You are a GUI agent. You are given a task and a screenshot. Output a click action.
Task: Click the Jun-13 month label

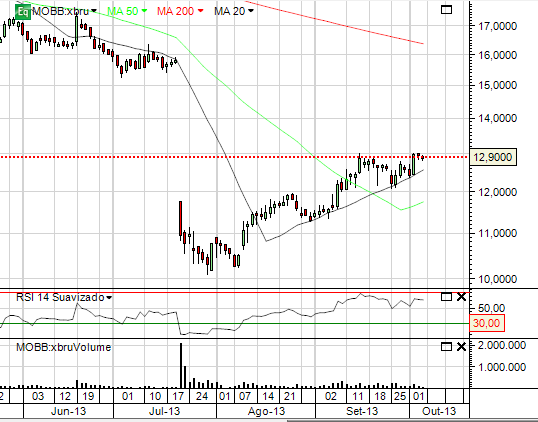tap(68, 411)
